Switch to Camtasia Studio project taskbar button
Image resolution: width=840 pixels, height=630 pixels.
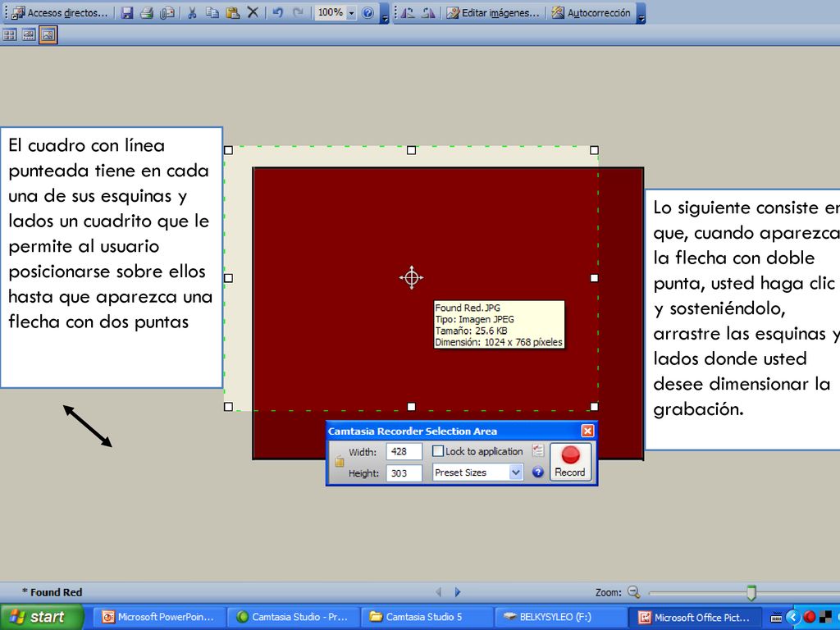pyautogui.click(x=294, y=617)
